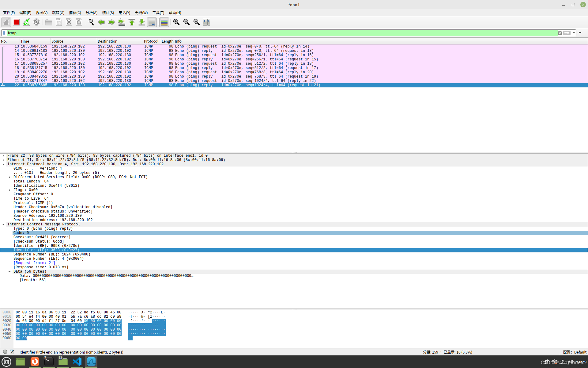Screen dimensions: 588x368
Task: Expand the Frame 22 tree node
Action: point(3,156)
